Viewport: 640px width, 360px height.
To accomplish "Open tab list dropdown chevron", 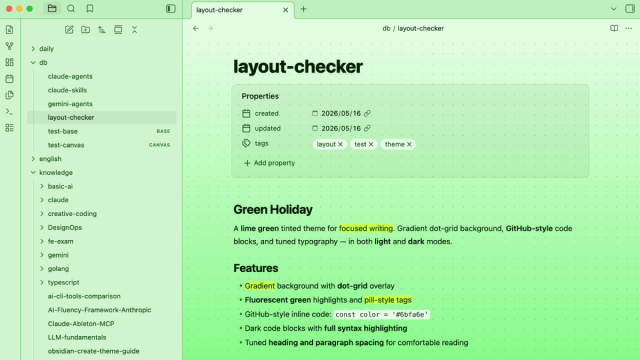I will click(x=613, y=9).
